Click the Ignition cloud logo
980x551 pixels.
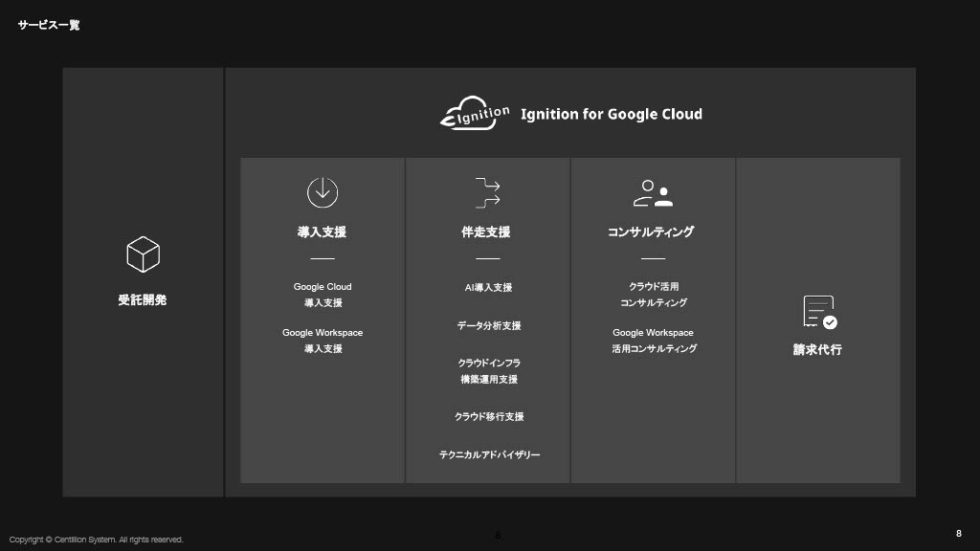[x=476, y=113]
